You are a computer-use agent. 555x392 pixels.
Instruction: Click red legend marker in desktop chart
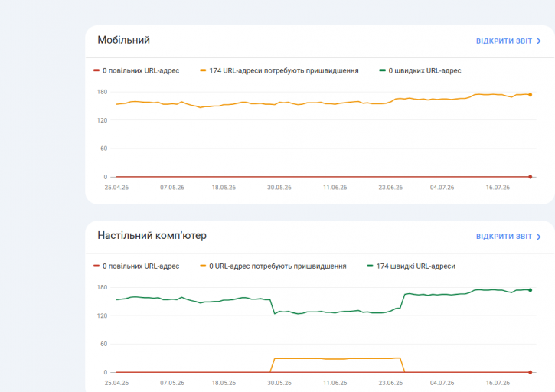96,266
